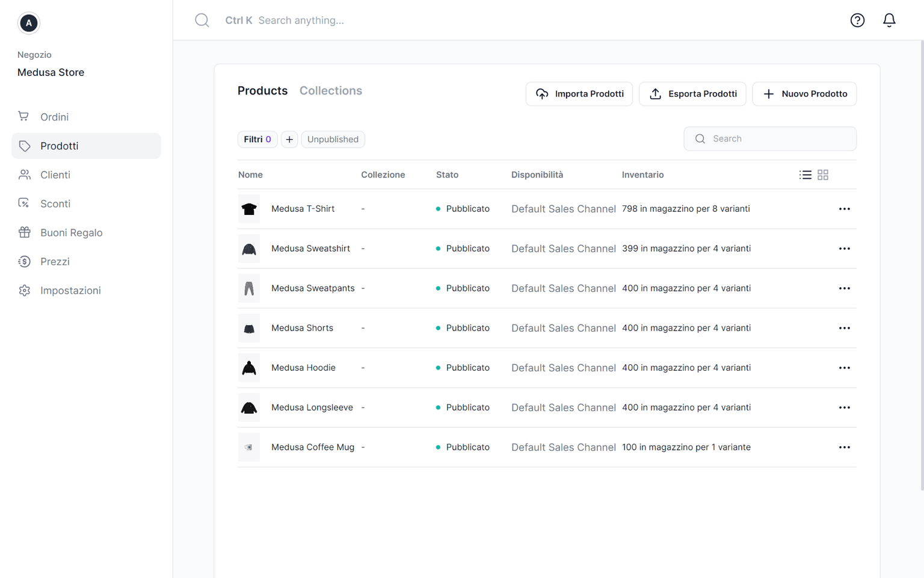Open actions menu for Medusa Shorts
This screenshot has width=924, height=578.
point(845,328)
